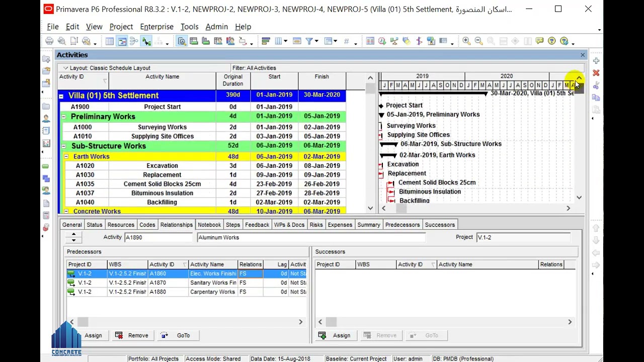
Task: Collapse the Sub-Structure Works group
Action: tap(64, 146)
